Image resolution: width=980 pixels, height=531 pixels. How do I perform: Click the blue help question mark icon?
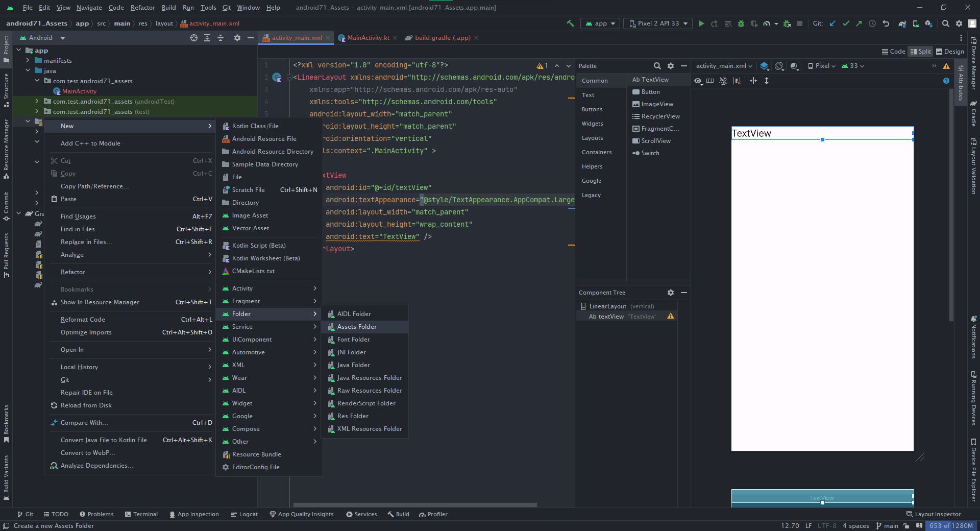[946, 81]
